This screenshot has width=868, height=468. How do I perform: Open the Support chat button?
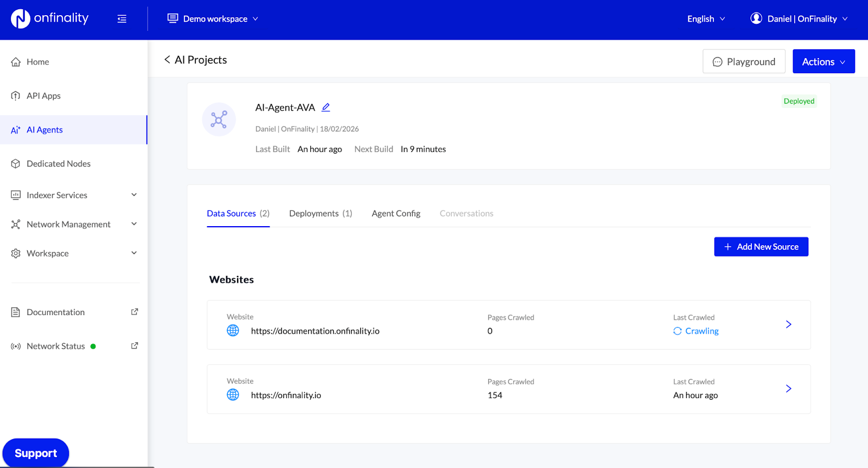click(36, 453)
